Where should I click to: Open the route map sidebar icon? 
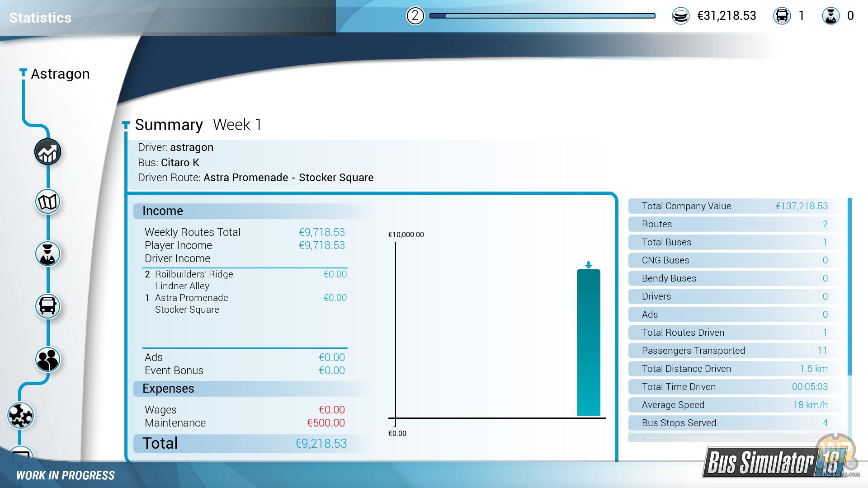[47, 202]
